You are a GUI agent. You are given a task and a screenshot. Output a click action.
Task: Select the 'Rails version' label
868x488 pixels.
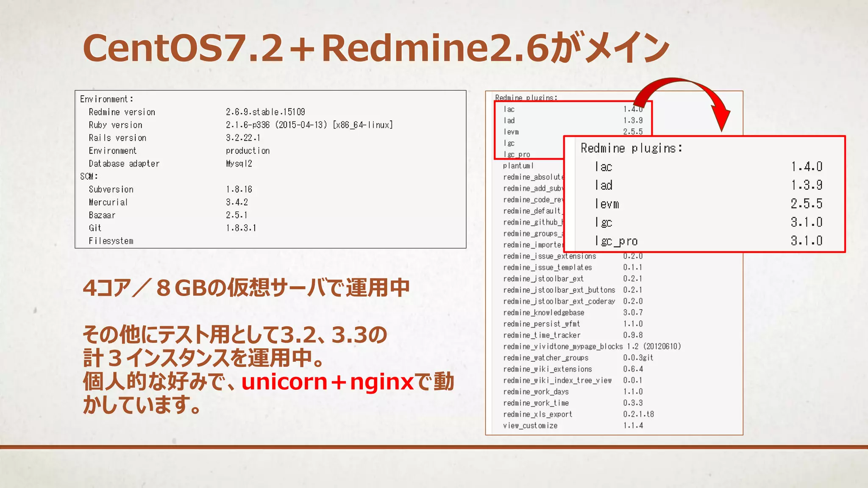click(117, 138)
